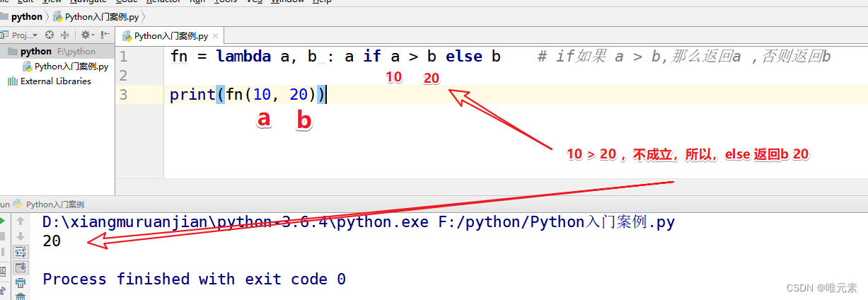This screenshot has width=868, height=300.
Task: Click line number 1 in gutter
Action: tap(124, 57)
